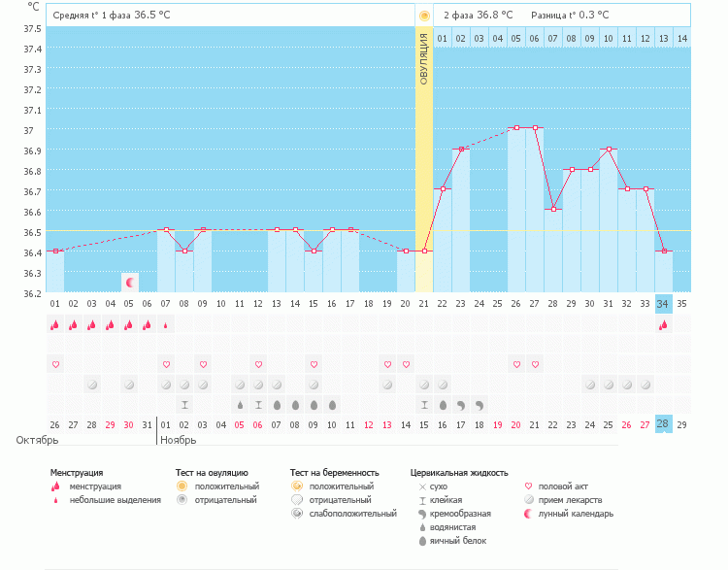Click the temperature point on cycle day 26
Image resolution: width=728 pixels, height=570 pixels.
tap(516, 127)
